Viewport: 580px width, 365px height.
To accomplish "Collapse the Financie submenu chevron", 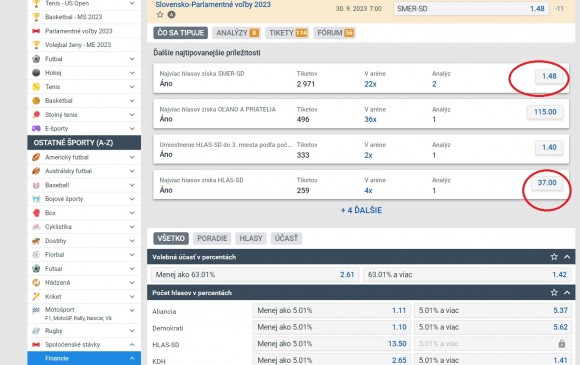I will pos(132,358).
